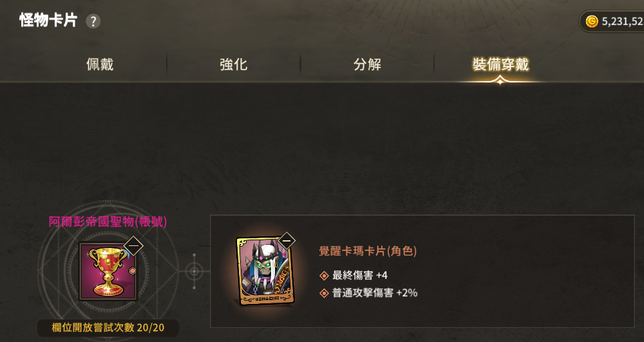This screenshot has width=644, height=342.
Task: Switch to the 佩戴 tab
Action: tap(100, 64)
